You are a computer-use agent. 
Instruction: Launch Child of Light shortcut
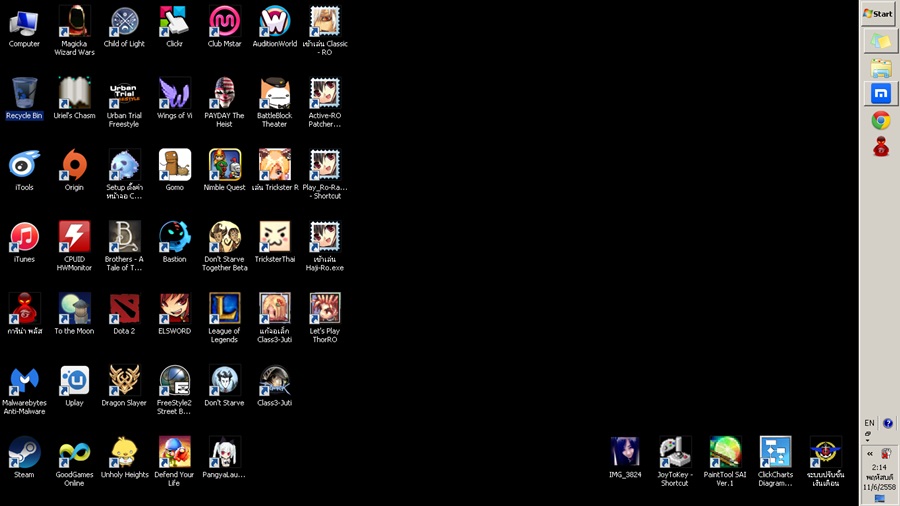[124, 26]
